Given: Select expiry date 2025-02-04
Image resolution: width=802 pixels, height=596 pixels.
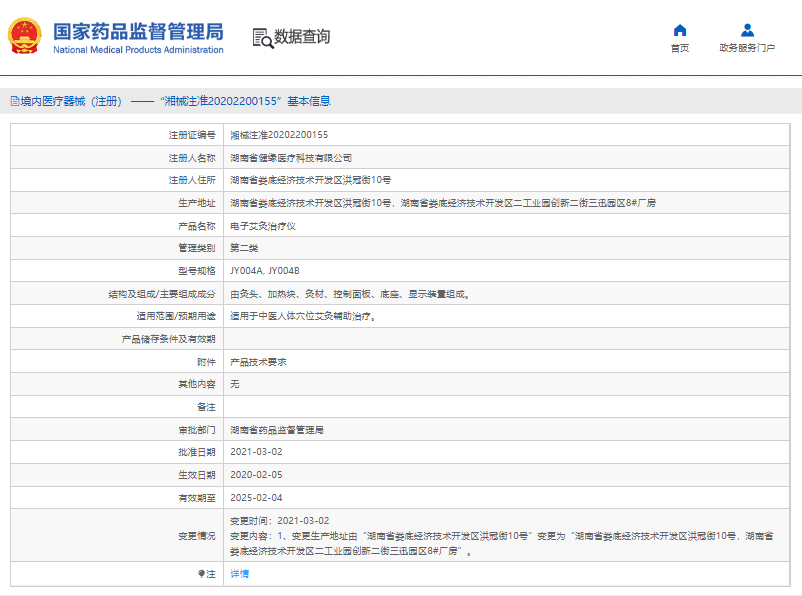Looking at the screenshot, I should click(256, 498).
